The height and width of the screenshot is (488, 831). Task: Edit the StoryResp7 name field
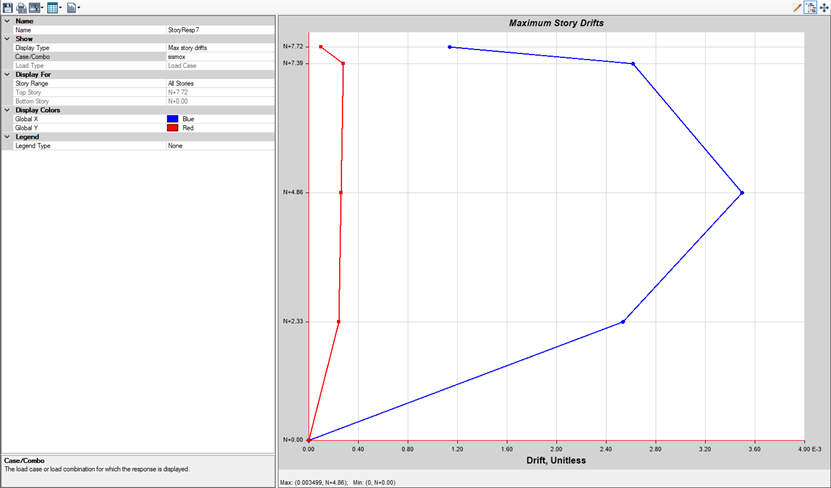220,30
